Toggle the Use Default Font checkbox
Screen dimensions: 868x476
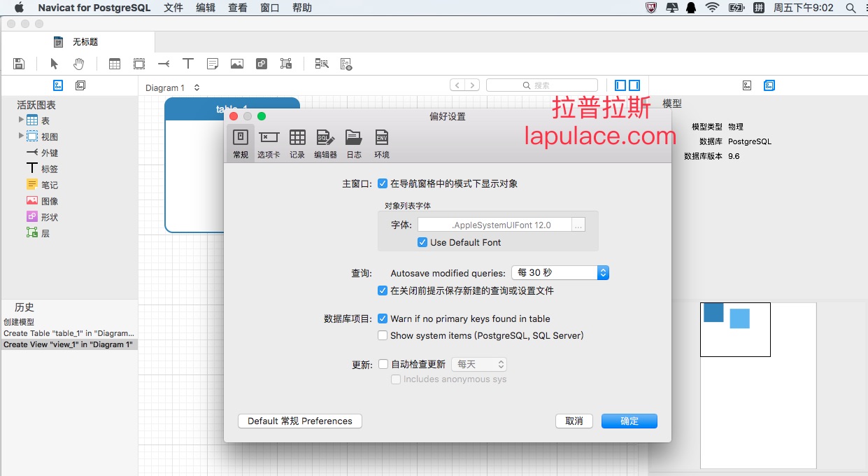(x=422, y=242)
